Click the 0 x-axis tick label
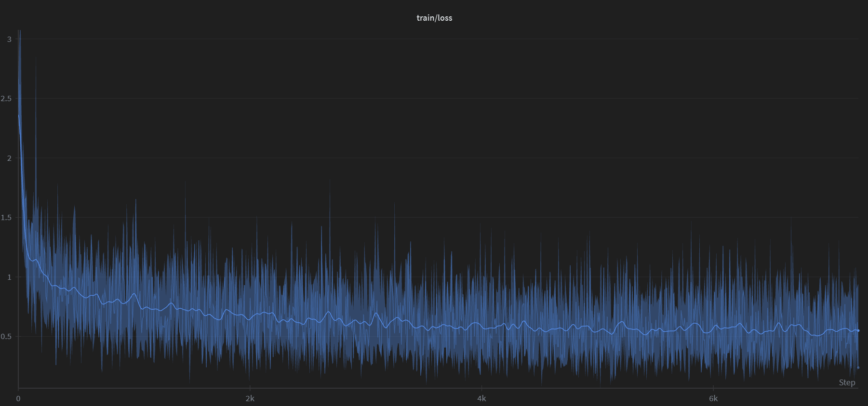The width and height of the screenshot is (868, 406). pyautogui.click(x=18, y=398)
